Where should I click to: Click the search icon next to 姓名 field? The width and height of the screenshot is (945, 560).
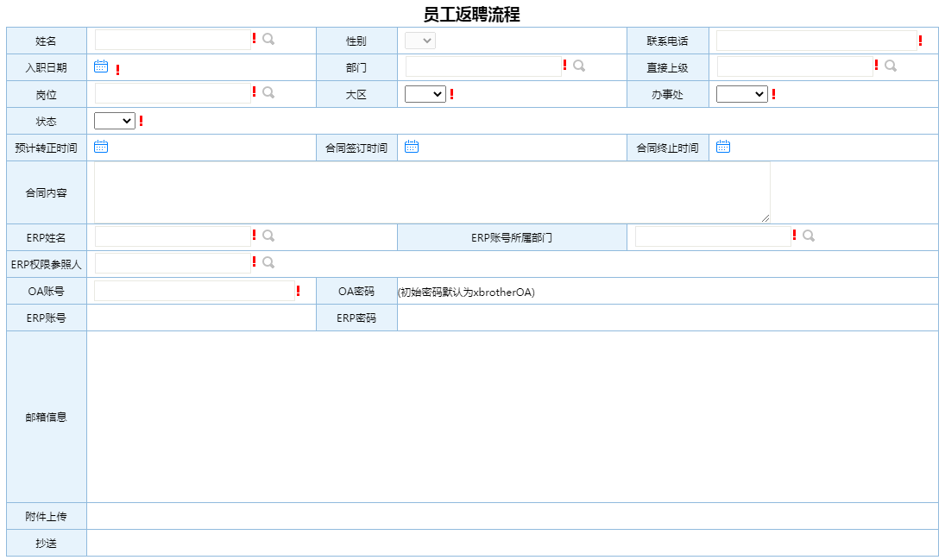coord(268,39)
